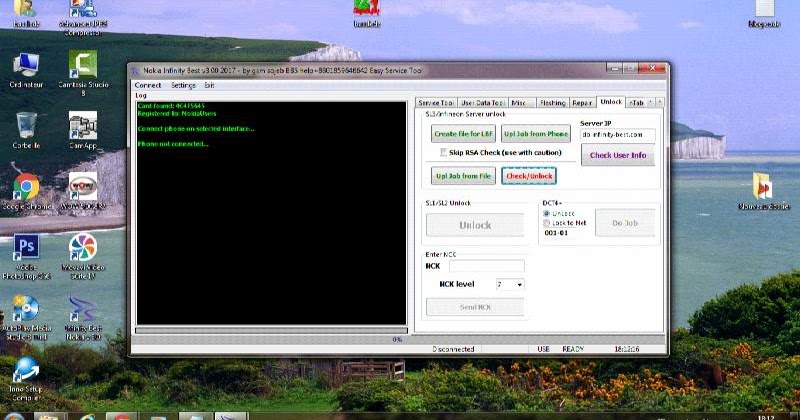
Task: Switch to the Flashing tab
Action: (x=553, y=103)
